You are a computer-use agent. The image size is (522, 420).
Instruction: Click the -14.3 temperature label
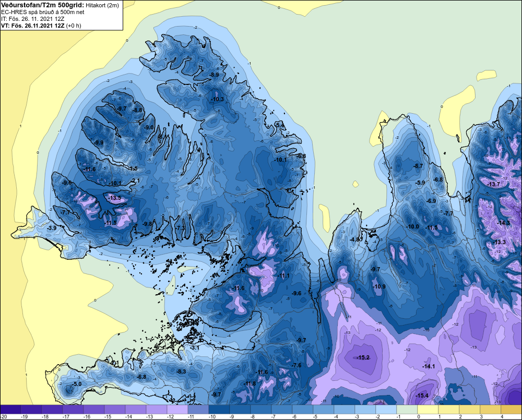pyautogui.click(x=503, y=223)
